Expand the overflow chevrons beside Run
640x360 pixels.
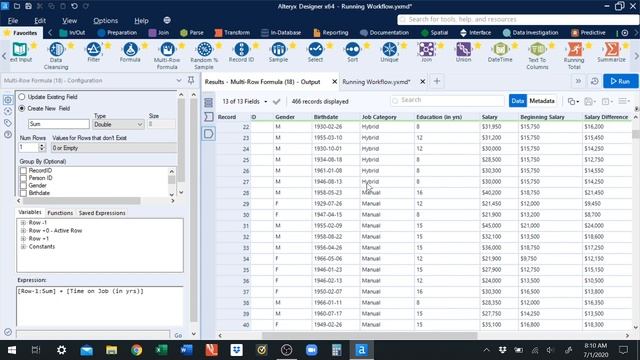[578, 81]
